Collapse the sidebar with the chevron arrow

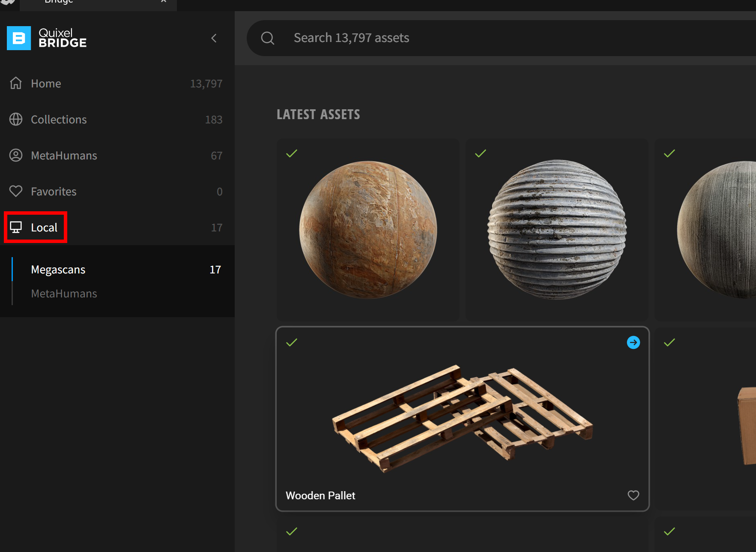click(x=214, y=38)
